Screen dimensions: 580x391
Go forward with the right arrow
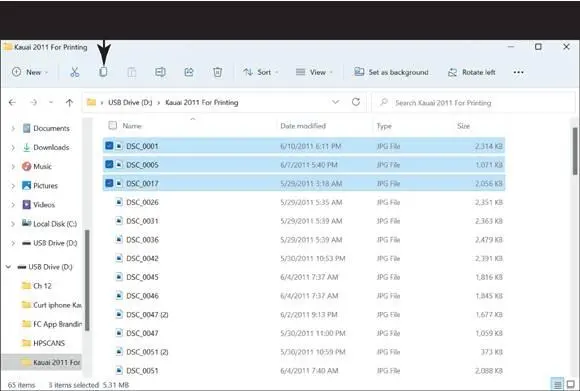[x=34, y=102]
